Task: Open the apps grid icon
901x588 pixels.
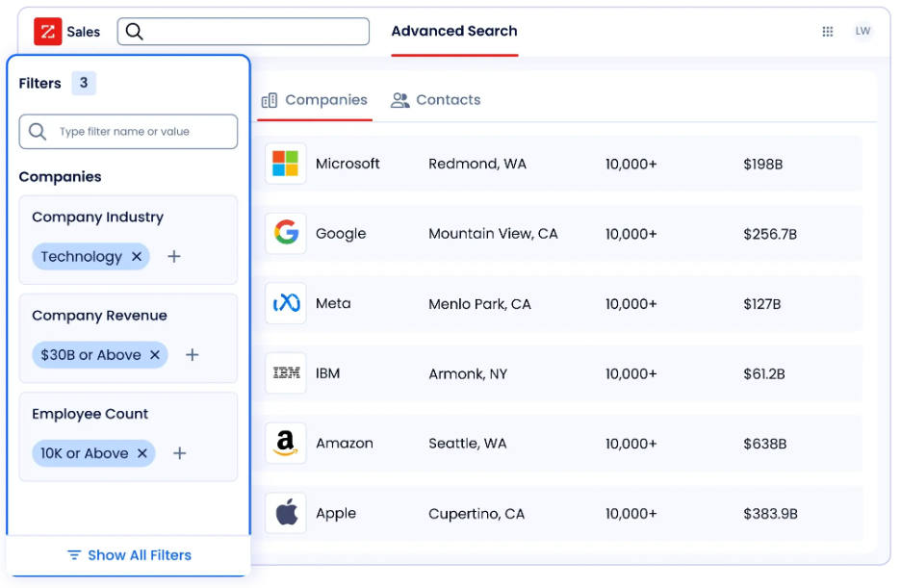Action: click(x=828, y=32)
